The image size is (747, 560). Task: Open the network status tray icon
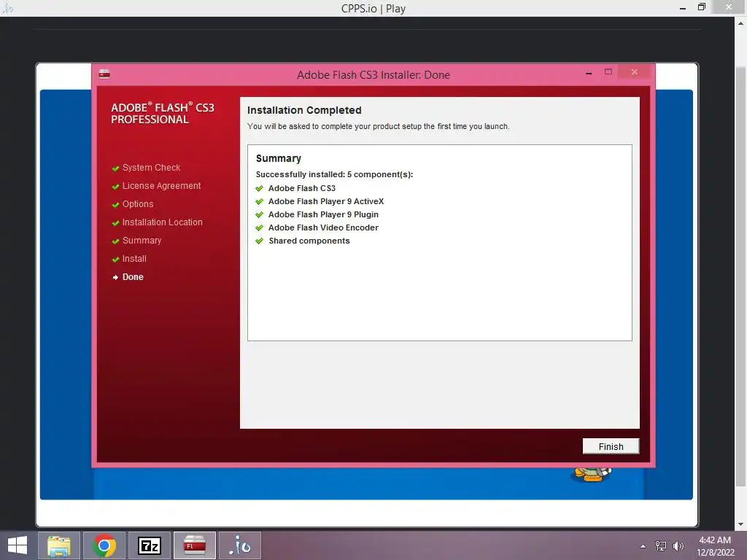click(x=661, y=545)
